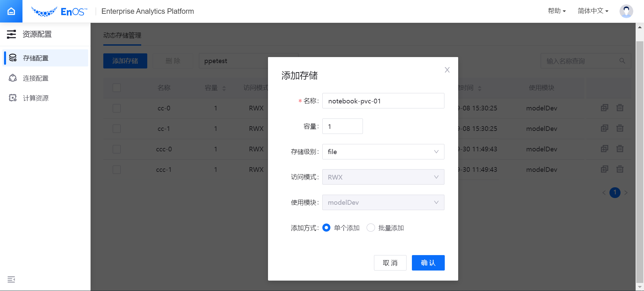
Task: Copy storage row ccc-0
Action: tap(604, 149)
